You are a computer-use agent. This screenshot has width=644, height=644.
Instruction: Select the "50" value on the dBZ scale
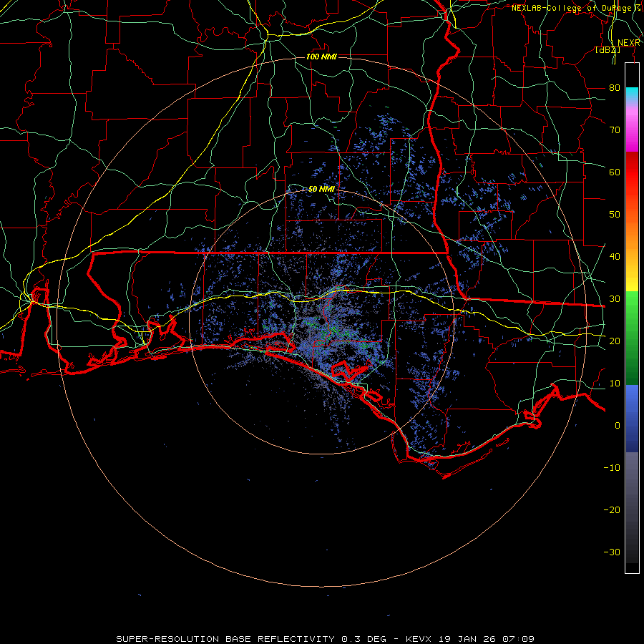click(x=615, y=215)
